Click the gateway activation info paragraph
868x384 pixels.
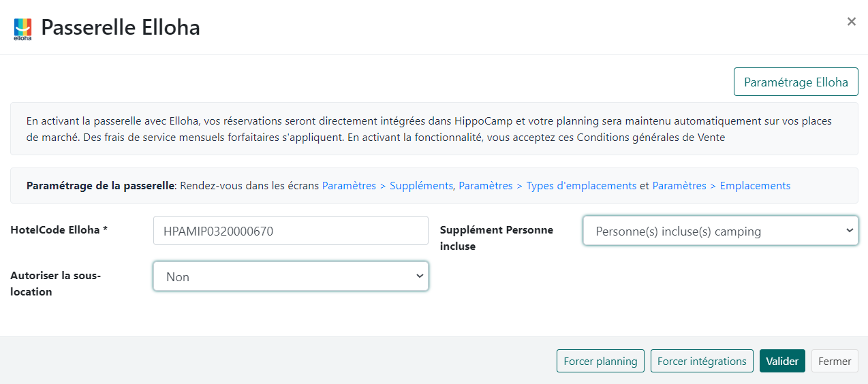pyautogui.click(x=409, y=129)
